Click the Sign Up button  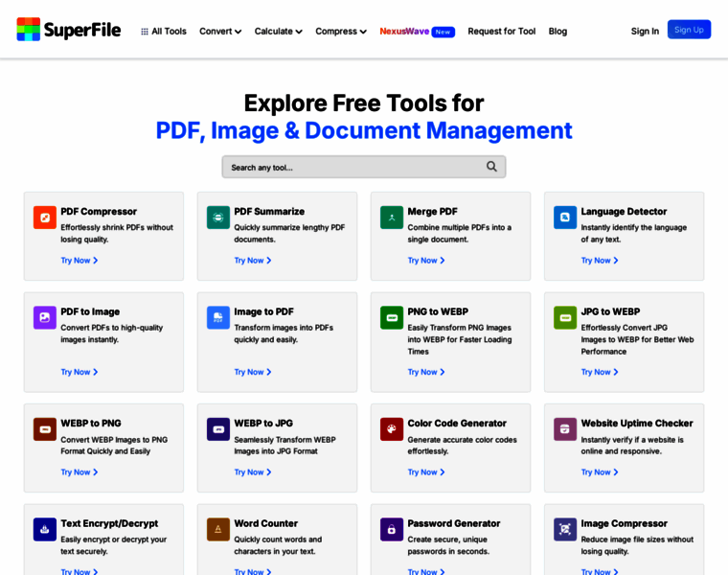[689, 30]
